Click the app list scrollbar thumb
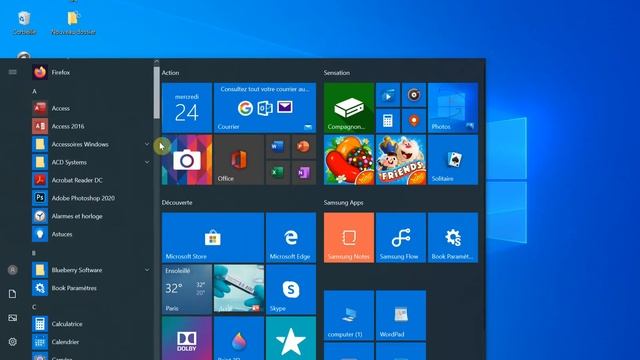This screenshot has height=360, width=640. point(157,93)
